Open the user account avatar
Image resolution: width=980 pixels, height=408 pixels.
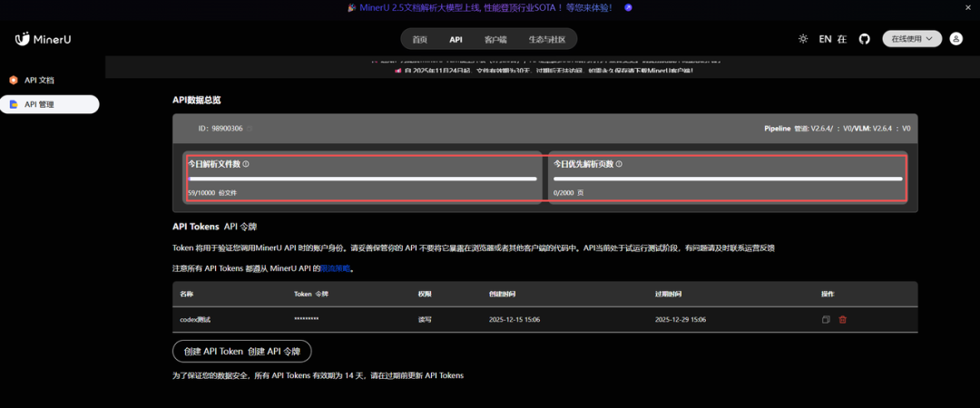tap(955, 39)
